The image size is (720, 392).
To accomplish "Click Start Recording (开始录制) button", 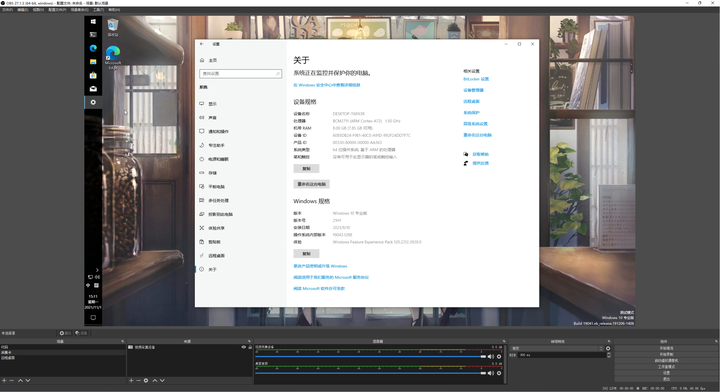I will 666,354.
